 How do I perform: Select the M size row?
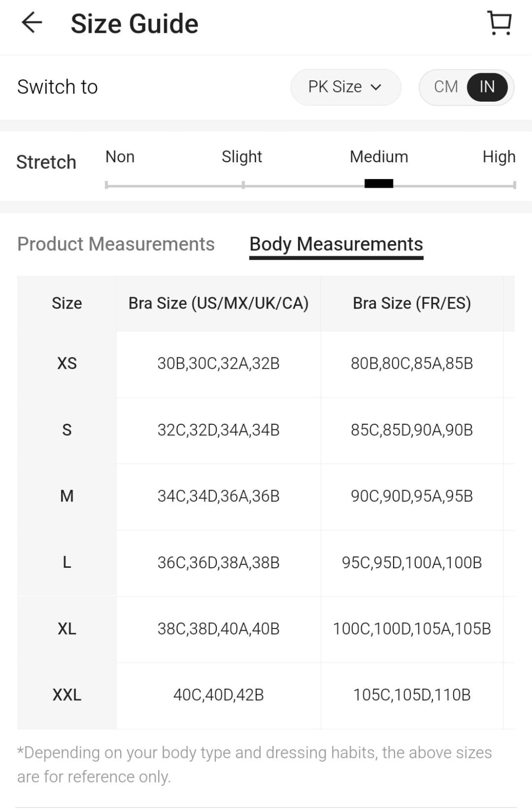click(67, 497)
